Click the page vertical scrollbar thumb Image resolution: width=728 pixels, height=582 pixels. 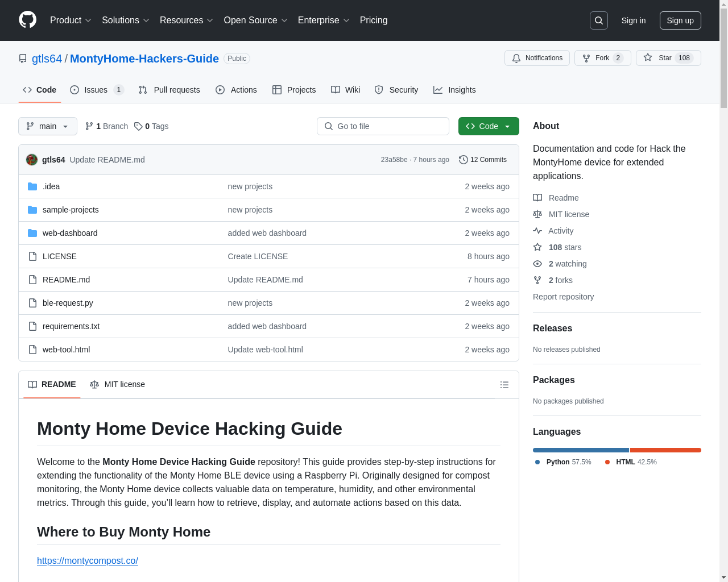click(723, 59)
